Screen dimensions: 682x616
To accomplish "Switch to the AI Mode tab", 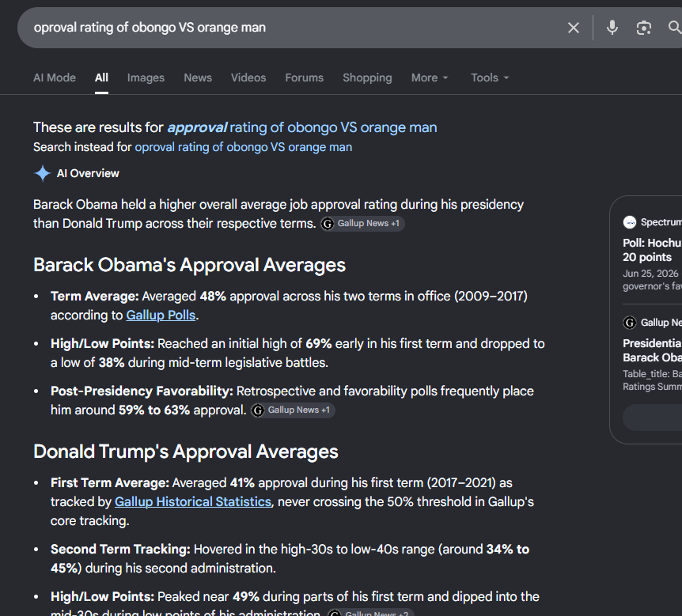I will tap(55, 77).
